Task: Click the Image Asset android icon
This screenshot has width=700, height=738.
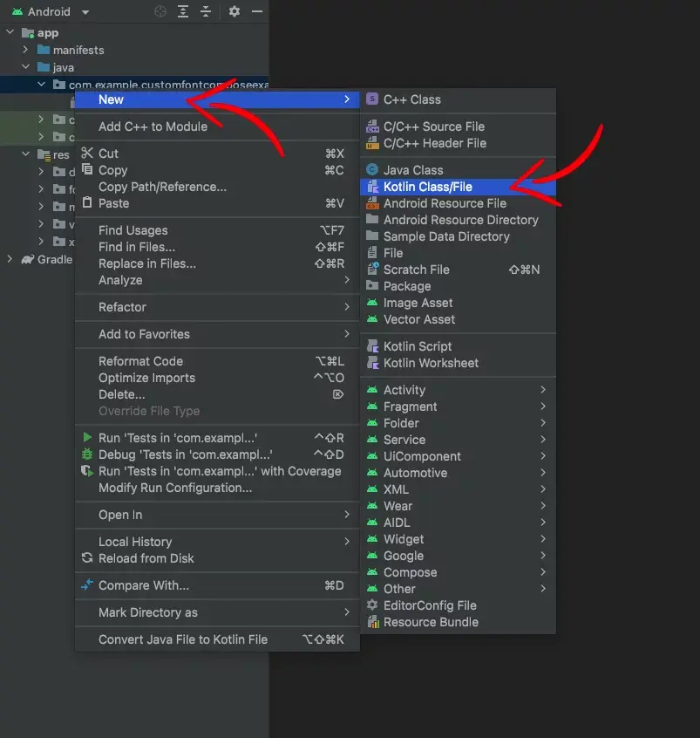Action: coord(372,303)
